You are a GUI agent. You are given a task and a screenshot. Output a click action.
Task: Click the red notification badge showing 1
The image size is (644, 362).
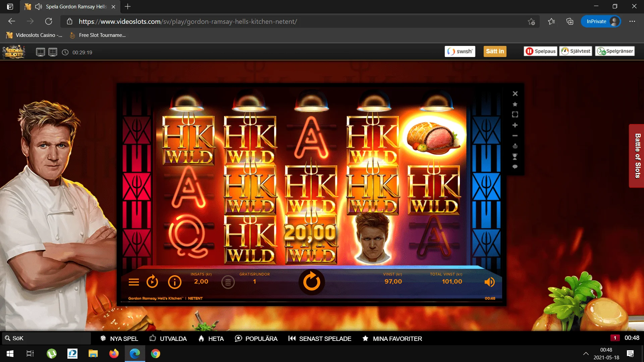point(615,338)
